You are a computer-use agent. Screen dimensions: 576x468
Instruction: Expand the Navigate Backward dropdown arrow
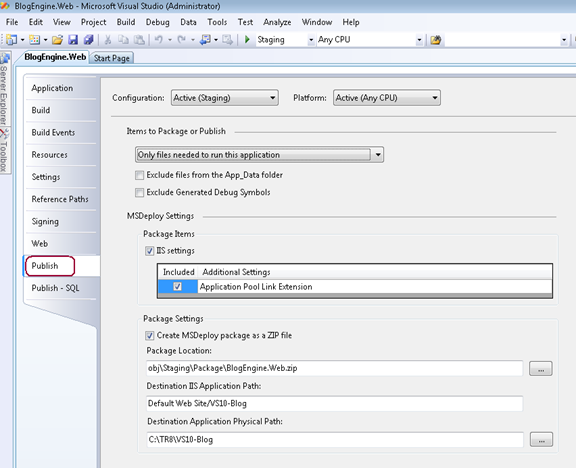[x=216, y=40]
